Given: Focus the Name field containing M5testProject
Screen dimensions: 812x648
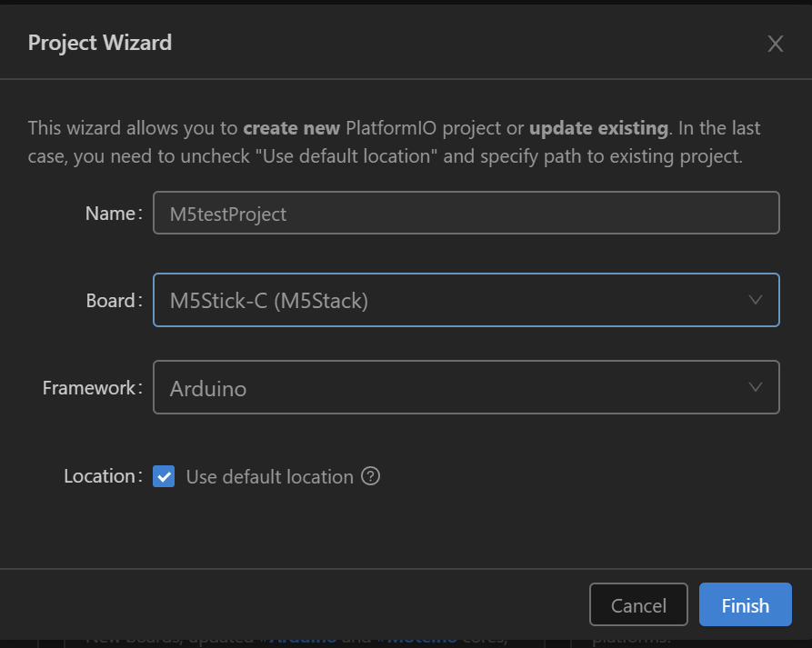Looking at the screenshot, I should 466,214.
